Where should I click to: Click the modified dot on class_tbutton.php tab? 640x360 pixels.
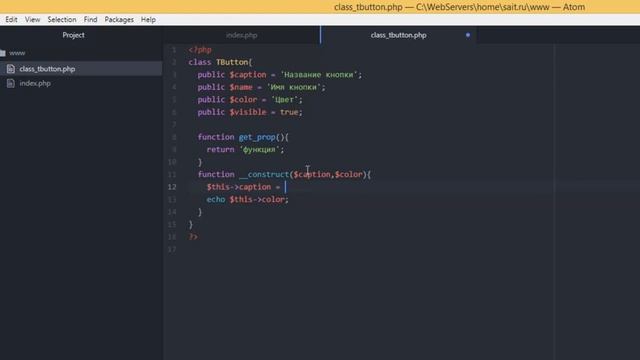point(468,35)
